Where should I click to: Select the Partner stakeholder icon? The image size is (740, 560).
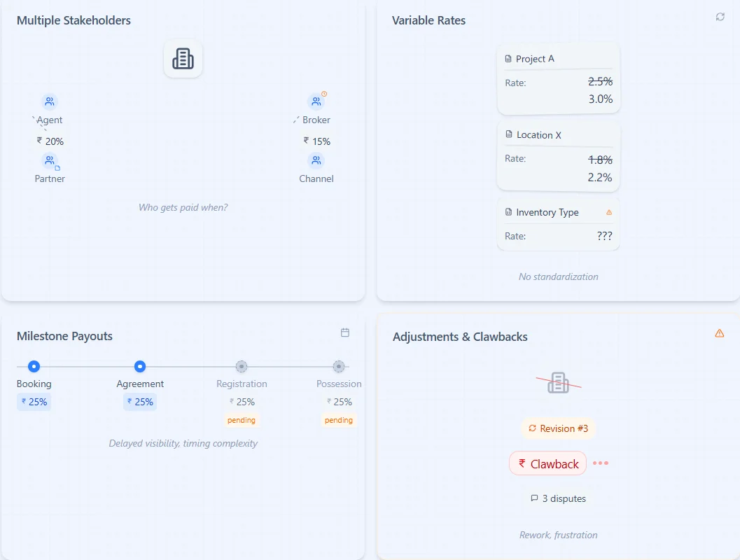tap(48, 160)
